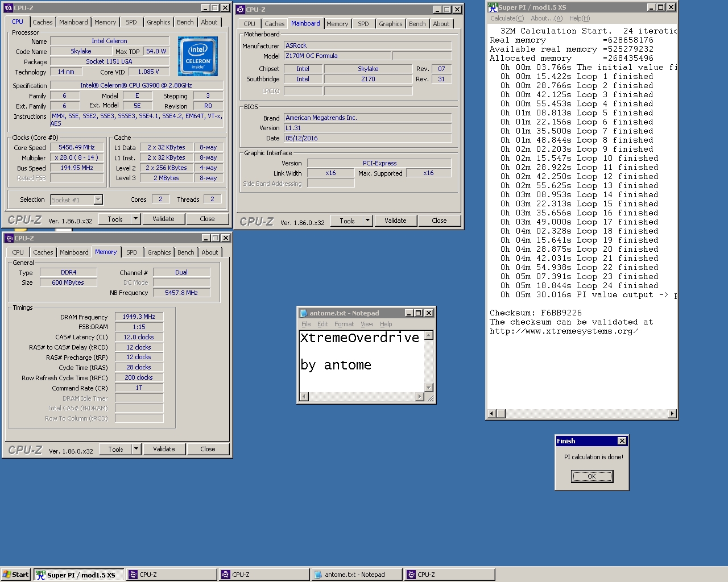This screenshot has height=582, width=728.
Task: Click the Core Speed value 5458.49 MHz
Action: click(77, 147)
